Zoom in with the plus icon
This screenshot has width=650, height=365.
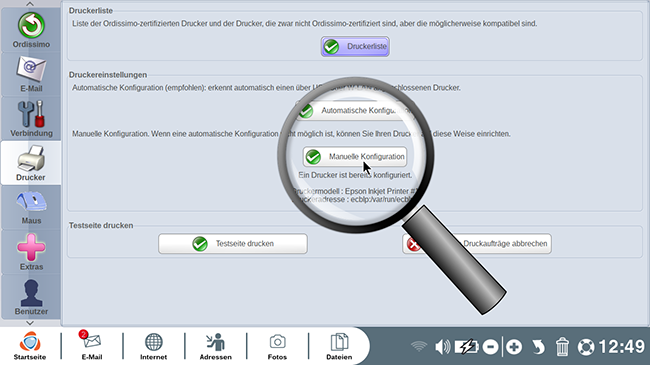pos(514,347)
